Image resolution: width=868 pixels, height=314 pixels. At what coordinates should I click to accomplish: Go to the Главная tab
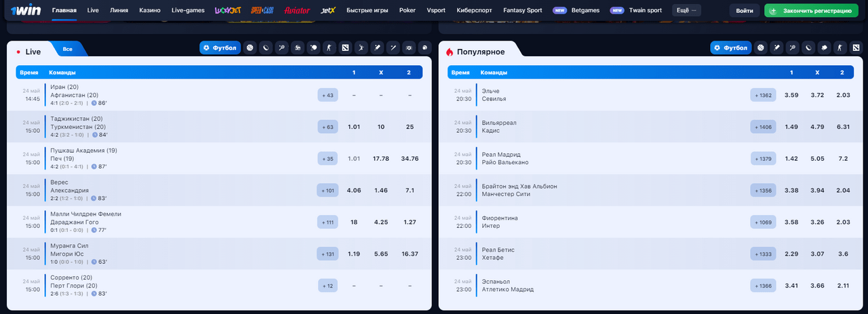64,11
